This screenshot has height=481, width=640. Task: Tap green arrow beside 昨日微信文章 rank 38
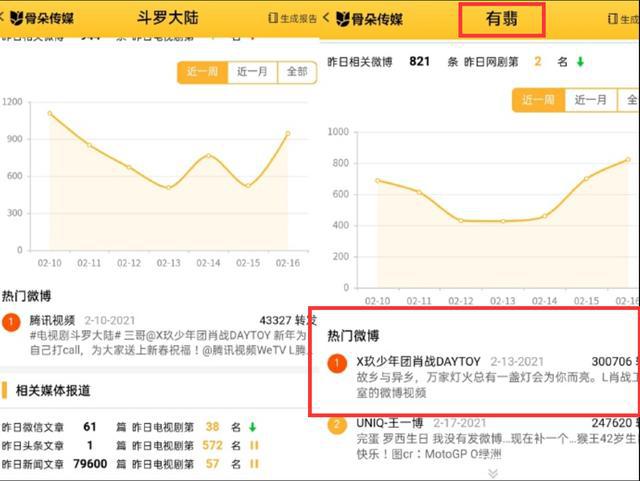pyautogui.click(x=253, y=427)
